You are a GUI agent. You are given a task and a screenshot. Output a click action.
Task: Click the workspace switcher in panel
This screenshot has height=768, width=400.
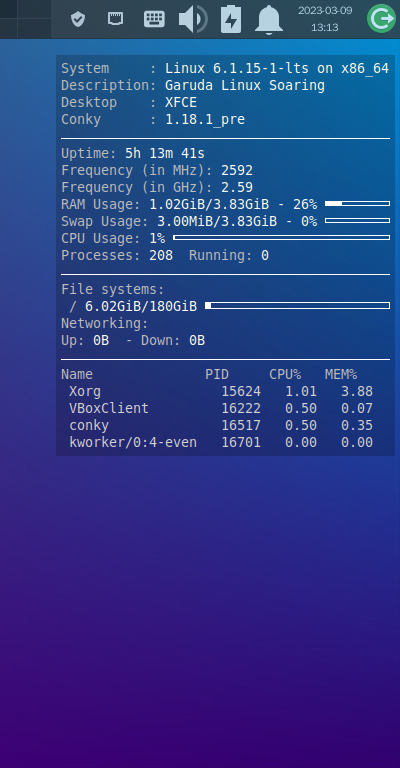(25, 19)
